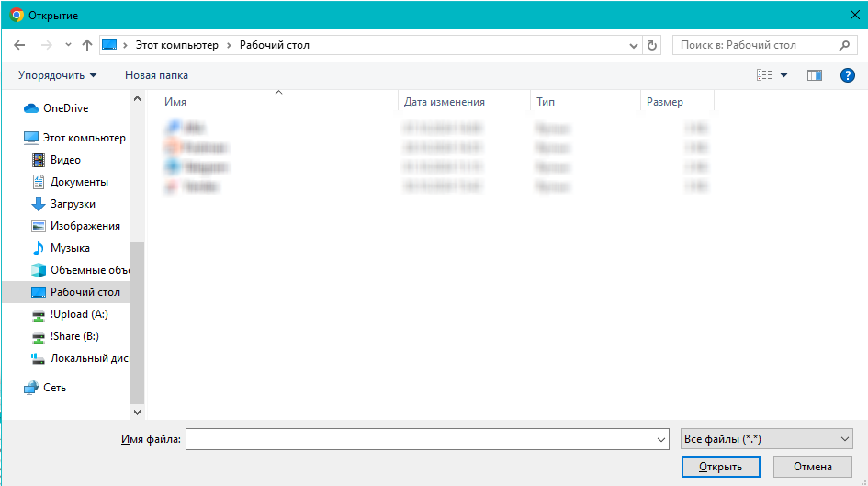This screenshot has height=486, width=868.
Task: Open the 'Документы' folder
Action: [79, 182]
